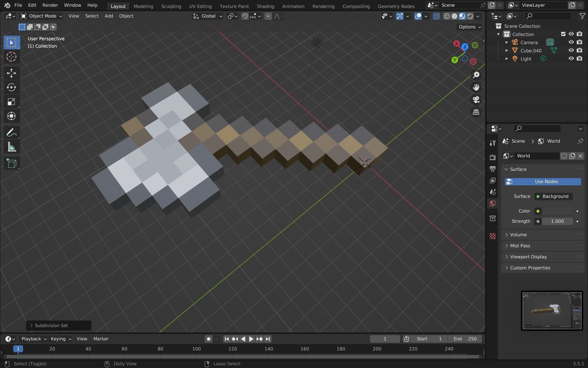Play the animation

coord(251,339)
